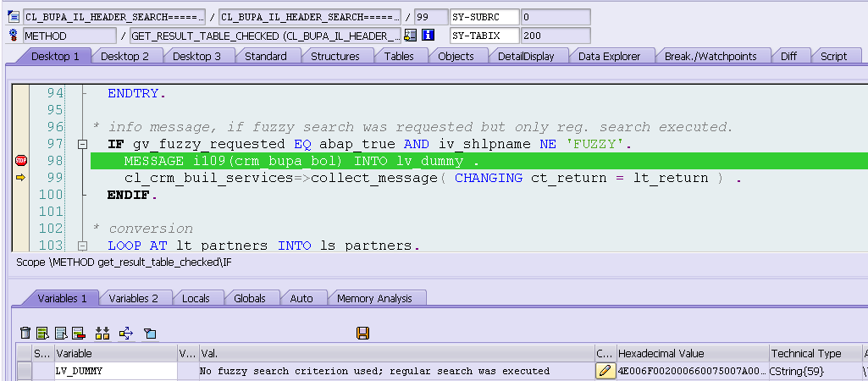Screen dimensions: 868x381
Task: Click the funnel filter icon in variables toolbar
Action: pyautogui.click(x=150, y=334)
